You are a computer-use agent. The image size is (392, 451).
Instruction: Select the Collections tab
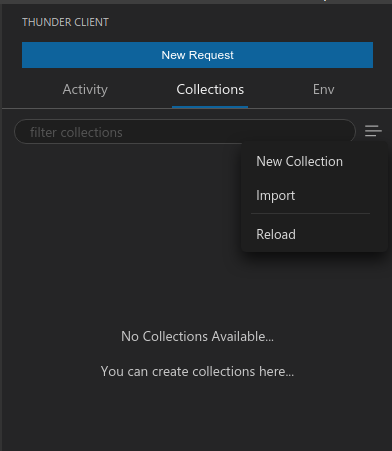pos(210,90)
